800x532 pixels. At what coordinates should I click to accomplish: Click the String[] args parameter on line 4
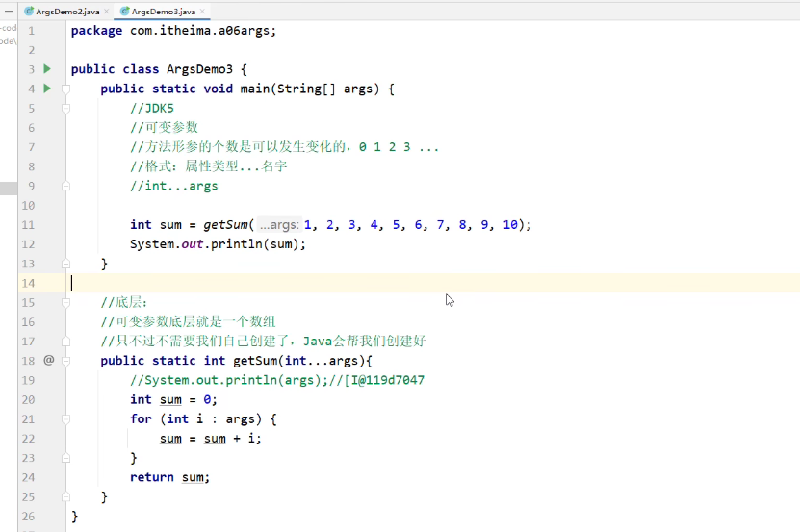tap(325, 89)
